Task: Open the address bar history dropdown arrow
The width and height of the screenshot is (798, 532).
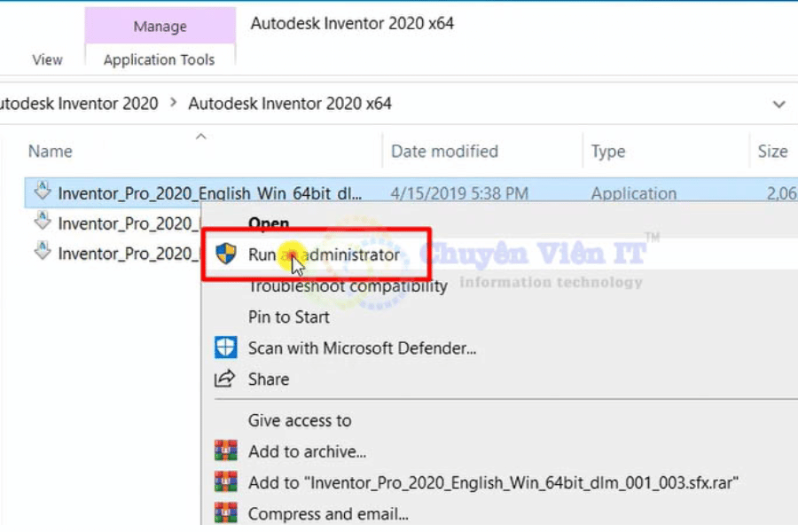Action: [778, 105]
